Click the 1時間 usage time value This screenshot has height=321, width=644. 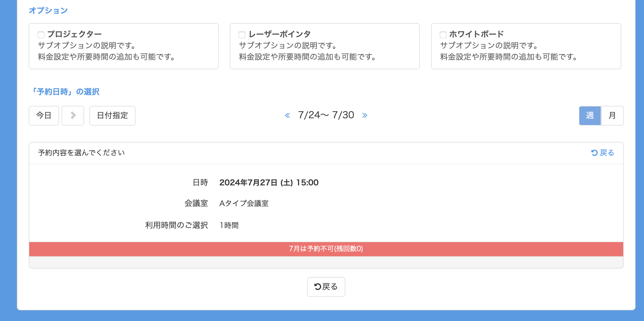click(229, 225)
